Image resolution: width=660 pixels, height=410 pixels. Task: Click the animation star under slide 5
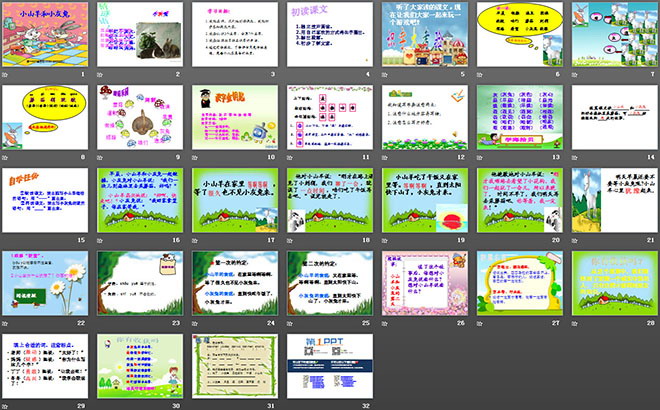pos(385,75)
